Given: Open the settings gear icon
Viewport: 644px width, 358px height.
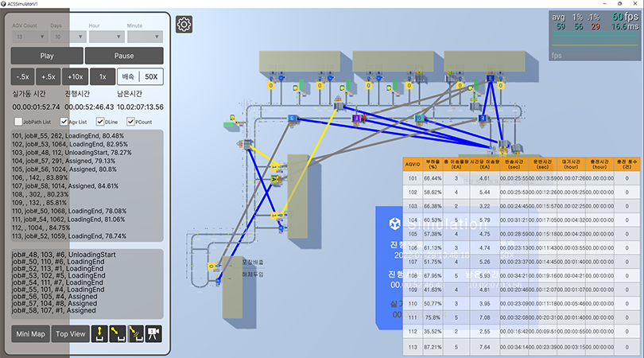Looking at the screenshot, I should (x=184, y=25).
